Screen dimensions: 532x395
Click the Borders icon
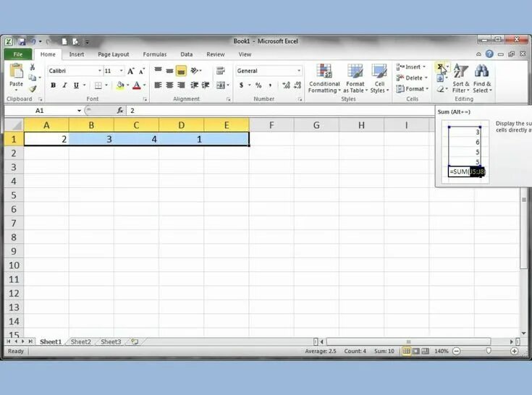coord(98,85)
